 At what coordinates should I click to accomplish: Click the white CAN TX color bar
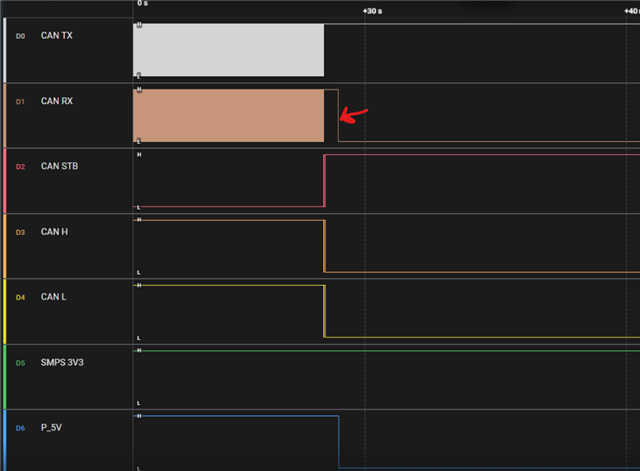click(x=4, y=50)
